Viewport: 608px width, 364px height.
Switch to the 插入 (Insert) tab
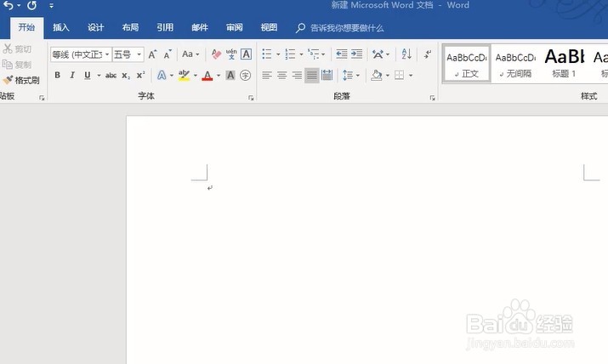tap(61, 28)
